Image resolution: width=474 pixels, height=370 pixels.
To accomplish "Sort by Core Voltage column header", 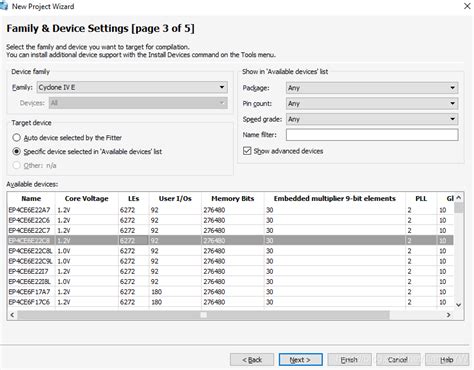I will click(87, 198).
